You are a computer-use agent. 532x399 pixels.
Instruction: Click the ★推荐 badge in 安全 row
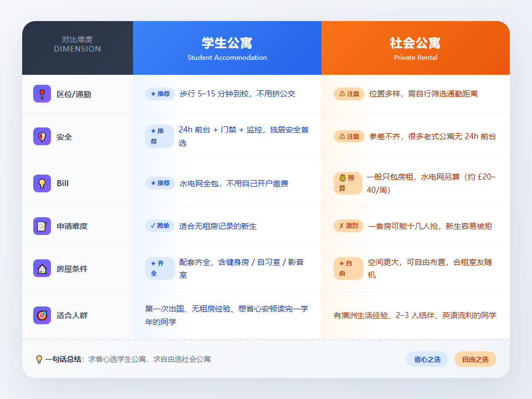coord(160,136)
